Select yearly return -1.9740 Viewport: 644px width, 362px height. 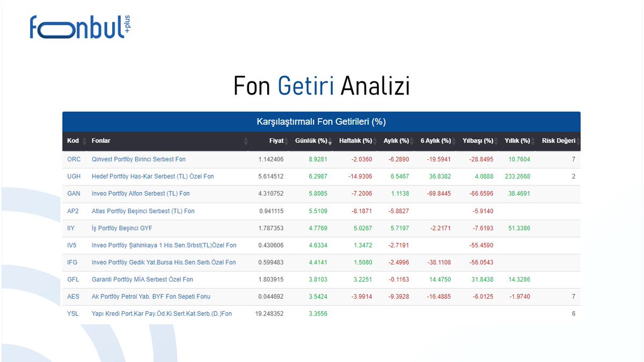(x=520, y=297)
